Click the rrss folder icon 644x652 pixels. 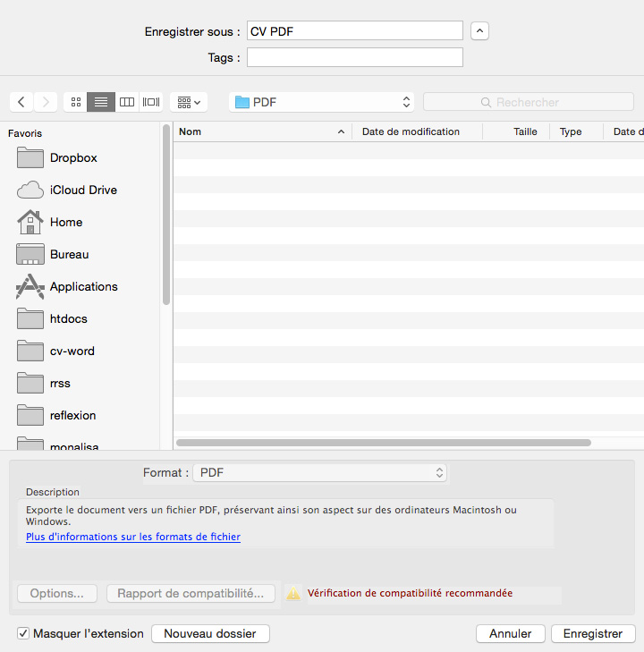click(x=30, y=383)
